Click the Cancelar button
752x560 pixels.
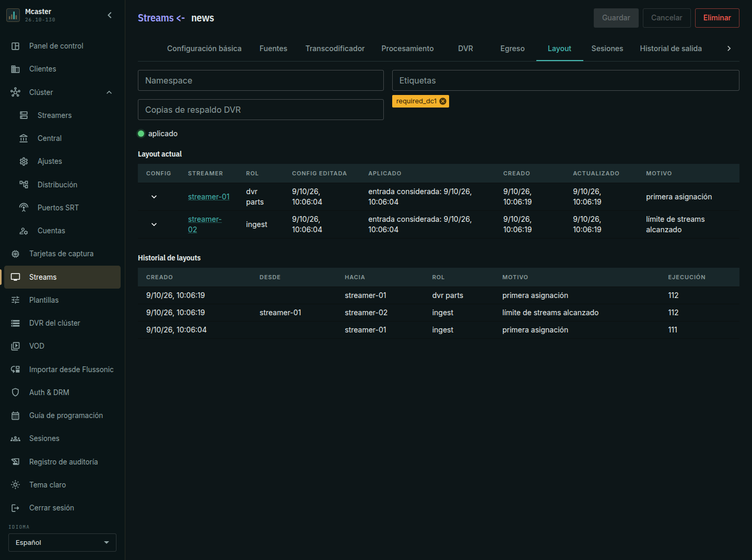coord(667,18)
